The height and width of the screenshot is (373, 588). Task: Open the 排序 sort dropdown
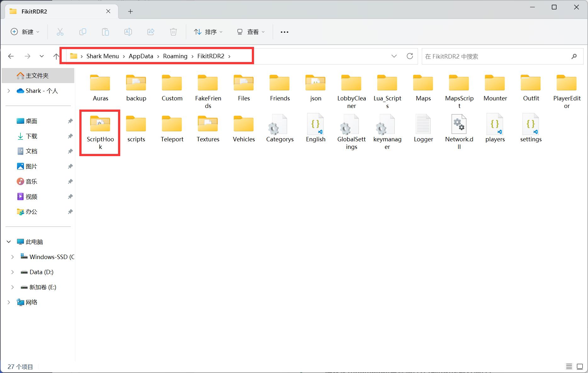click(208, 32)
